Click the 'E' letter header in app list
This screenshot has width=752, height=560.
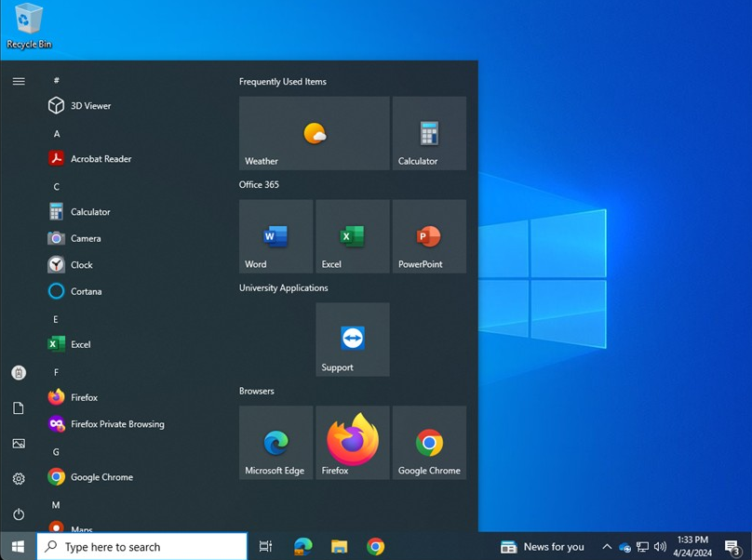pos(56,319)
